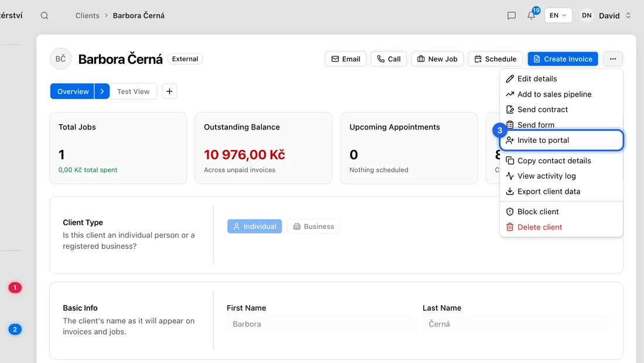
Task: Click the trash icon beside Delete client
Action: (x=510, y=227)
